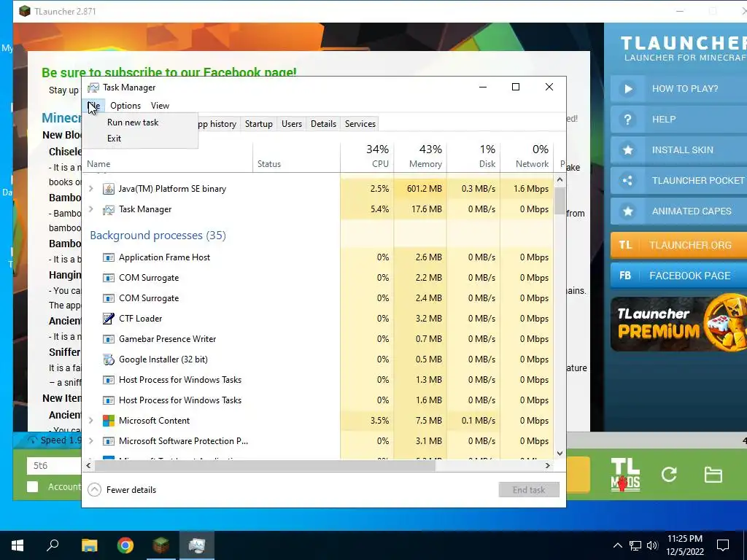Select the first COM Surrogate 2.2 MB row

[x=318, y=278]
